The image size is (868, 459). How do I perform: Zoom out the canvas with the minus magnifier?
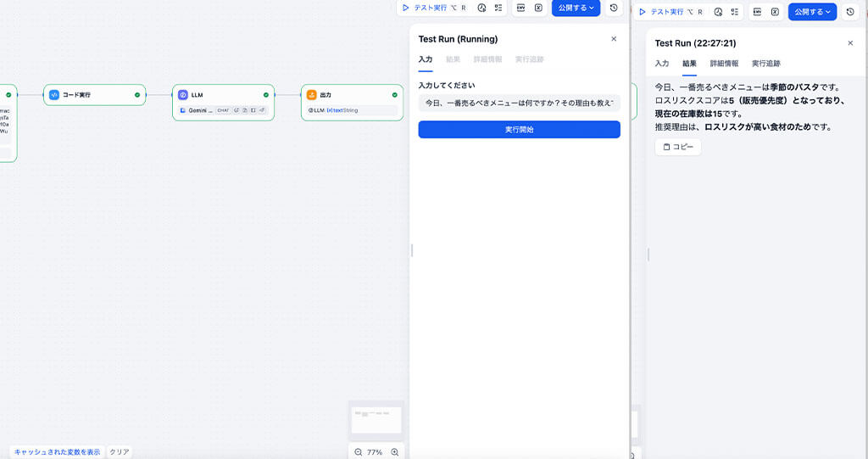359,452
